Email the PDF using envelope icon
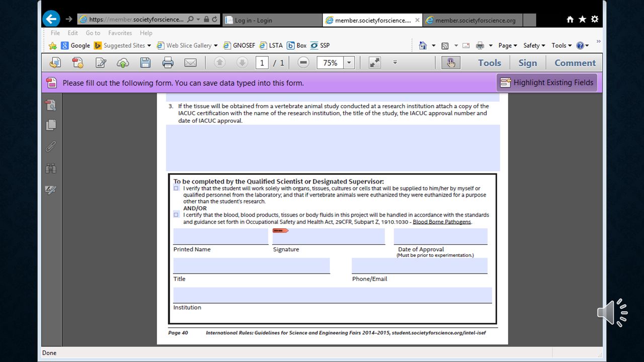The height and width of the screenshot is (362, 644). coord(190,63)
